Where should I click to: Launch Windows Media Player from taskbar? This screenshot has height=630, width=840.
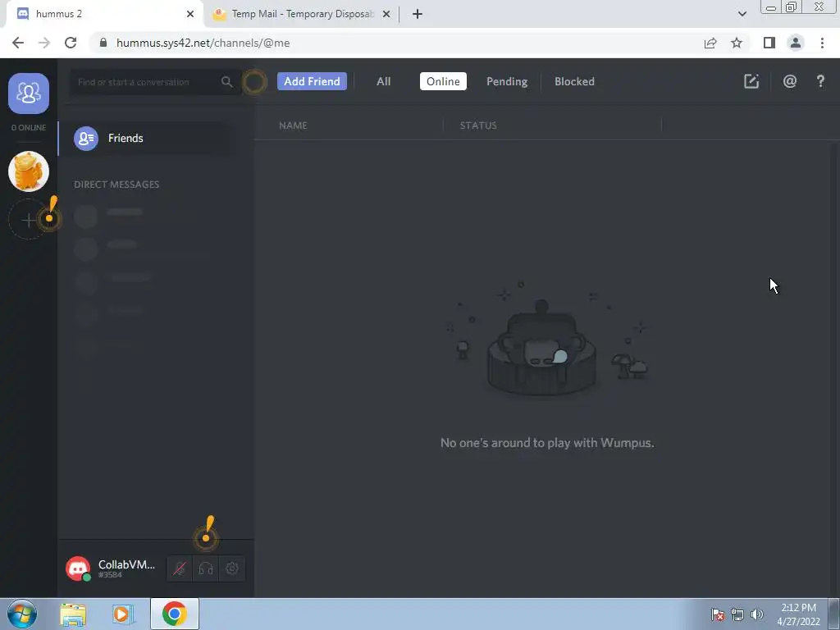pos(123,614)
